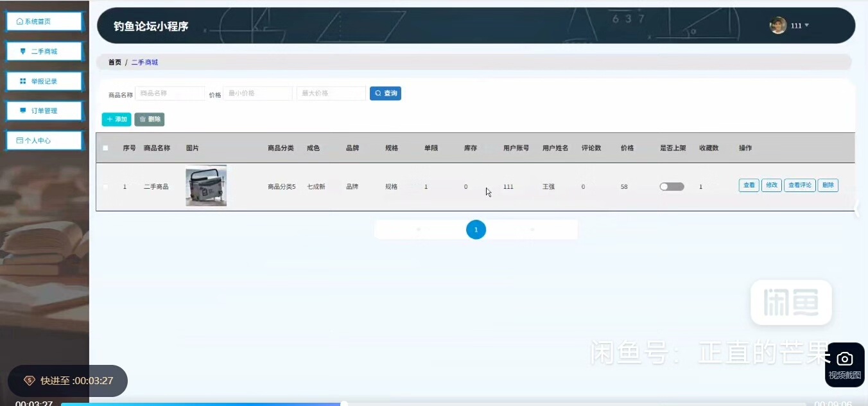Click the price value 58
The width and height of the screenshot is (868, 406).
(x=624, y=186)
